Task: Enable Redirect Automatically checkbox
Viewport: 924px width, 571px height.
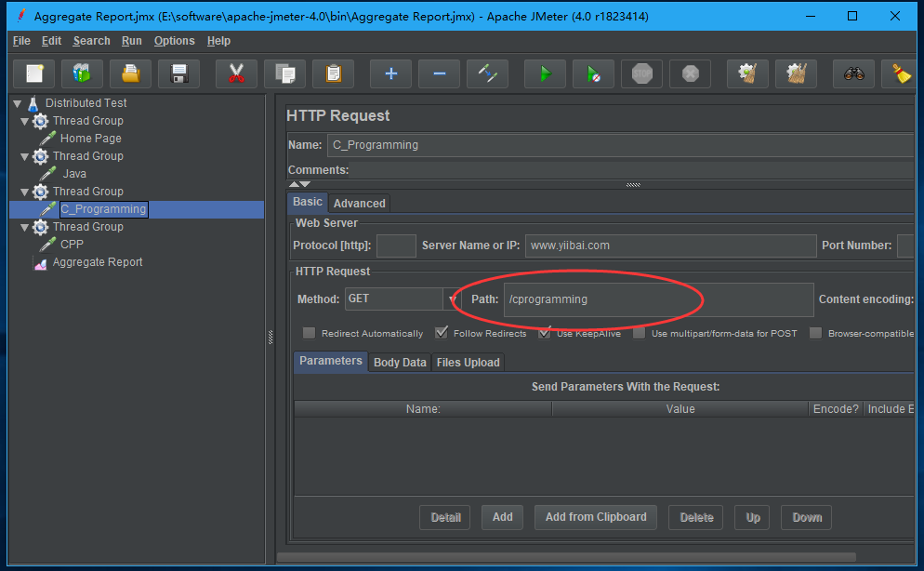Action: click(309, 333)
